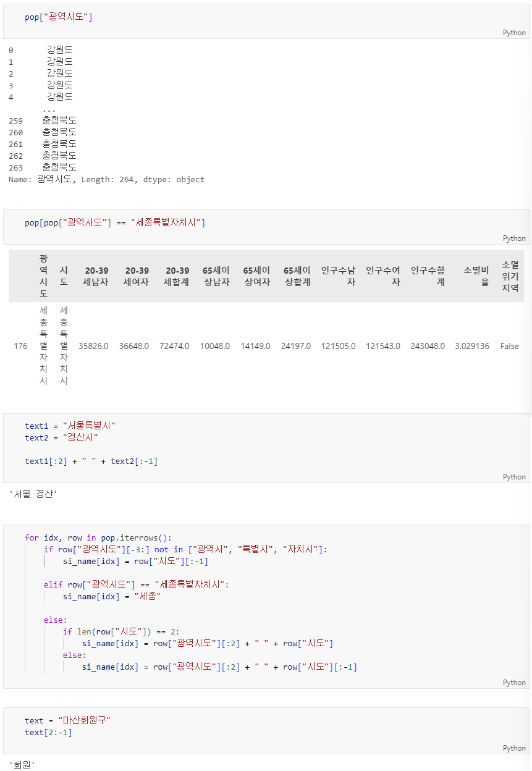This screenshot has width=532, height=771.
Task: Open 'Python' language label of the text1/text2 cell
Action: click(x=514, y=477)
